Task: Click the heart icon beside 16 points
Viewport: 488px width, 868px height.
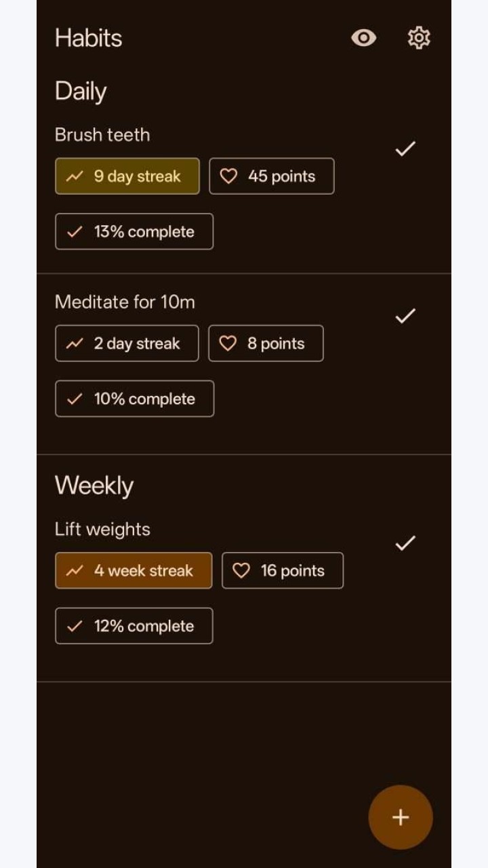Action: (241, 571)
